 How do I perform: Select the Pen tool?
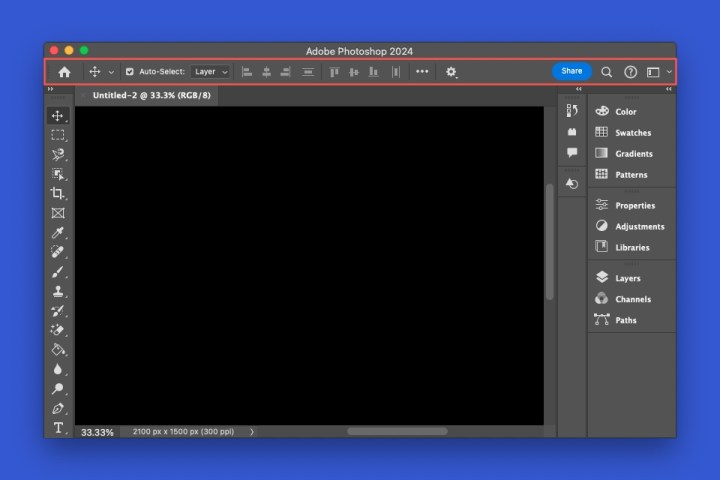tap(58, 408)
